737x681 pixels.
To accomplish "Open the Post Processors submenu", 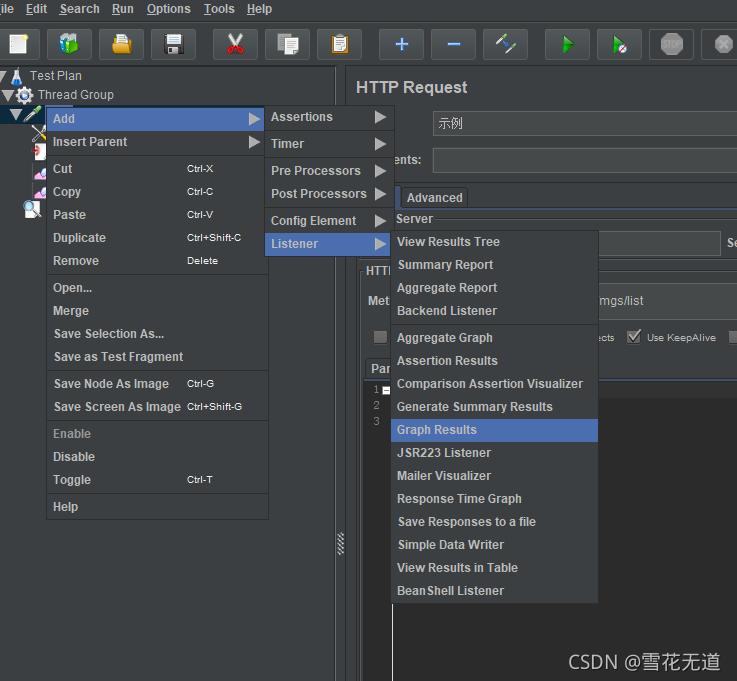I will click(329, 194).
